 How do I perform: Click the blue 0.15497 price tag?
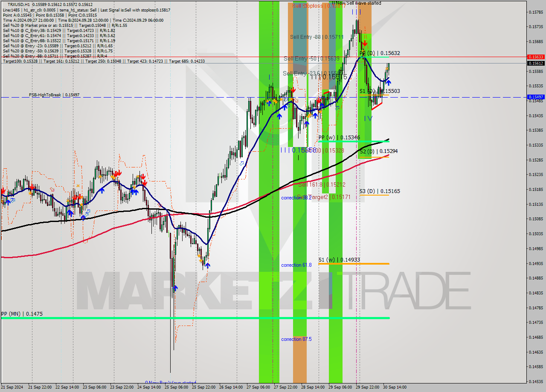(535, 97)
